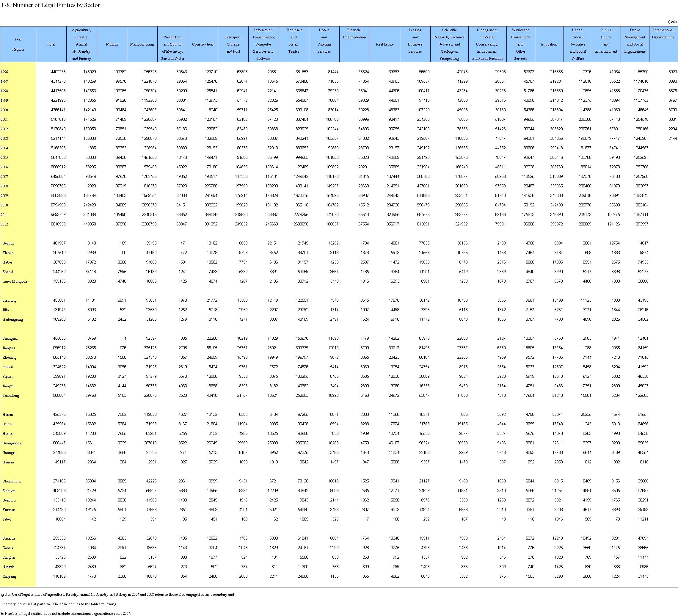Screen dimensions: 678x616
Task: Select the Xinjiang row label
Action: [x=9, y=576]
